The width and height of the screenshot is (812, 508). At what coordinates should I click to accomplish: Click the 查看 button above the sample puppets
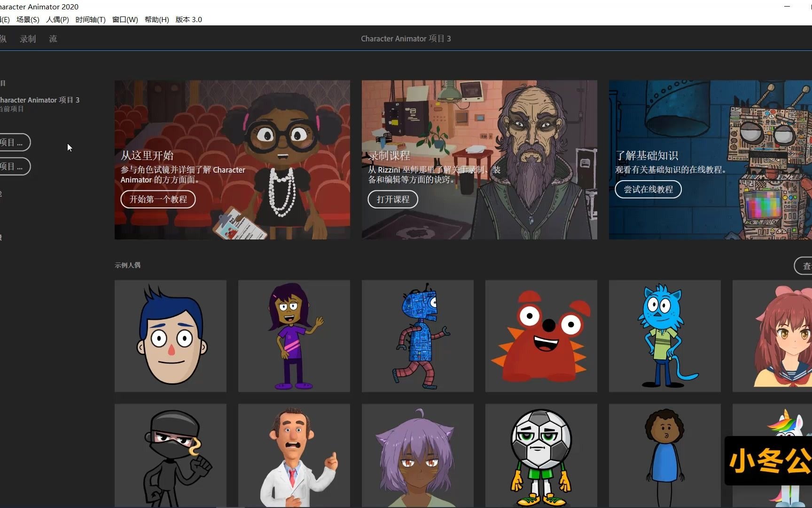pyautogui.click(x=805, y=265)
